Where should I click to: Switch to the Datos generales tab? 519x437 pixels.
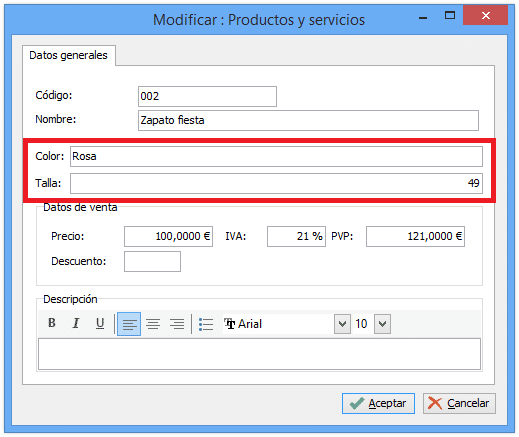coord(69,55)
